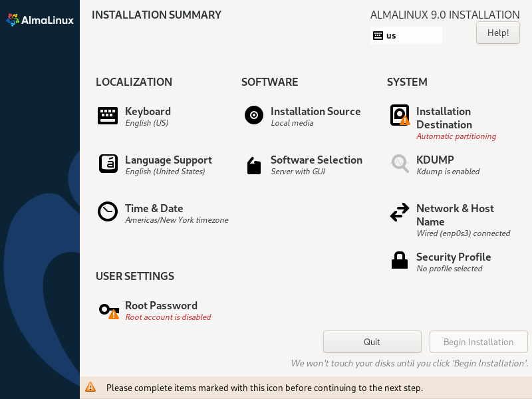The height and width of the screenshot is (399, 532).
Task: Click INSTALLATION SUMMARY heading
Action: [x=156, y=15]
